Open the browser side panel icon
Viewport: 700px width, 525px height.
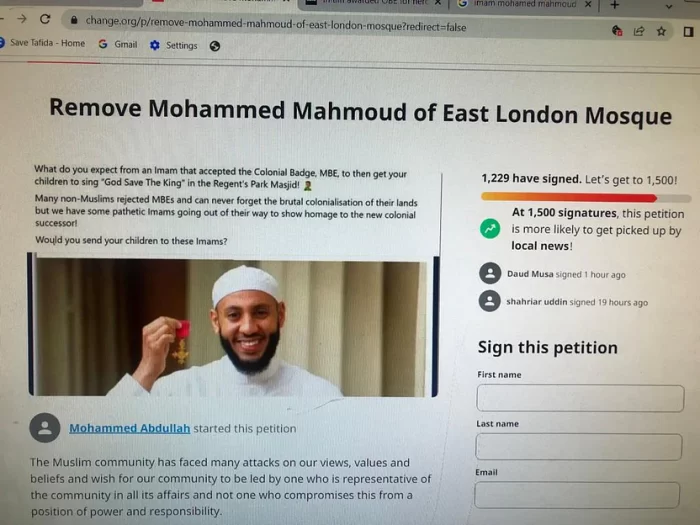(x=689, y=32)
